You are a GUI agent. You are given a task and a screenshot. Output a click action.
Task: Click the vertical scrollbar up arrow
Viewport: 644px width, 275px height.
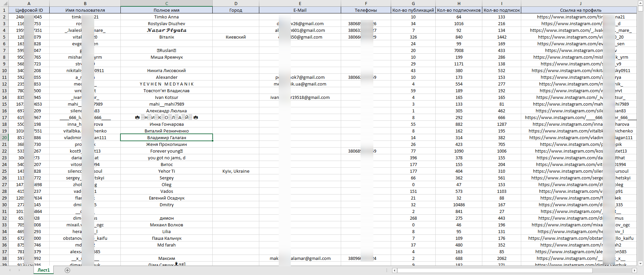click(640, 3)
